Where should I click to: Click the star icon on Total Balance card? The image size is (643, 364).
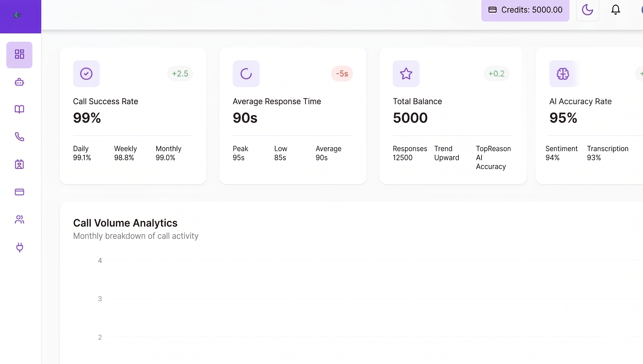(406, 74)
